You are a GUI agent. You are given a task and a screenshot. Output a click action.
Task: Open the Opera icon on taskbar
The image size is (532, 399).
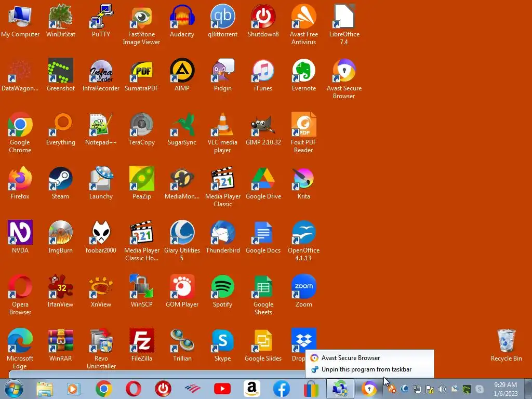tap(134, 389)
